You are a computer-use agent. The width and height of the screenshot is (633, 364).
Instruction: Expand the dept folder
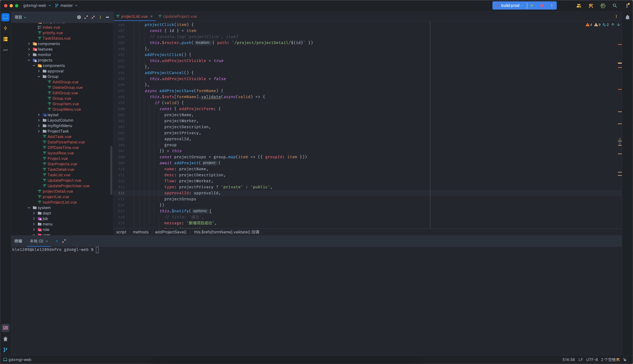34,213
